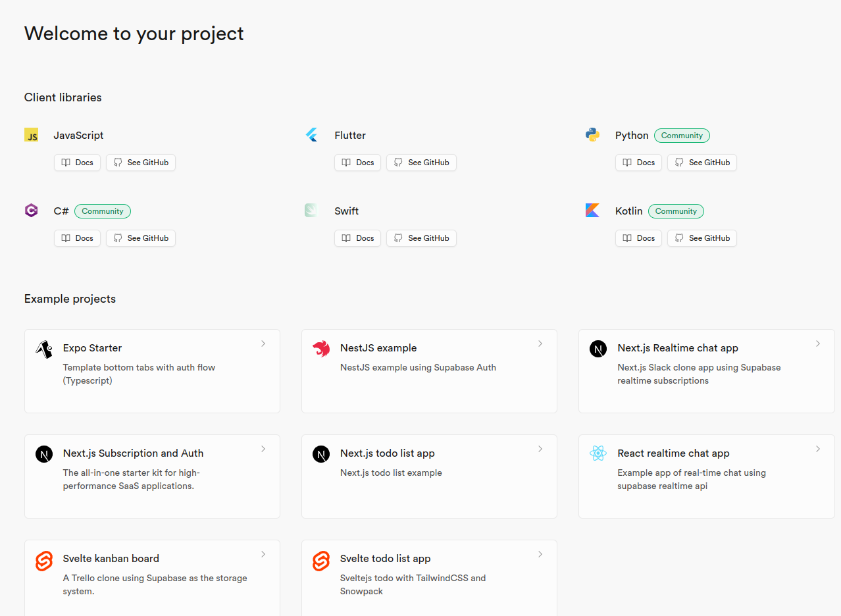Open See GitHub for Swift
The width and height of the screenshot is (841, 616).
click(421, 238)
